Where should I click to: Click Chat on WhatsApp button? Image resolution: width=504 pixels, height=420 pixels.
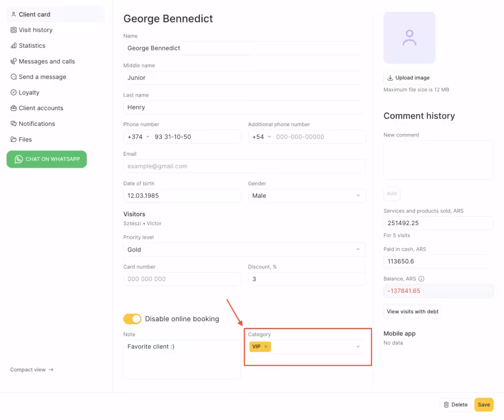(47, 159)
